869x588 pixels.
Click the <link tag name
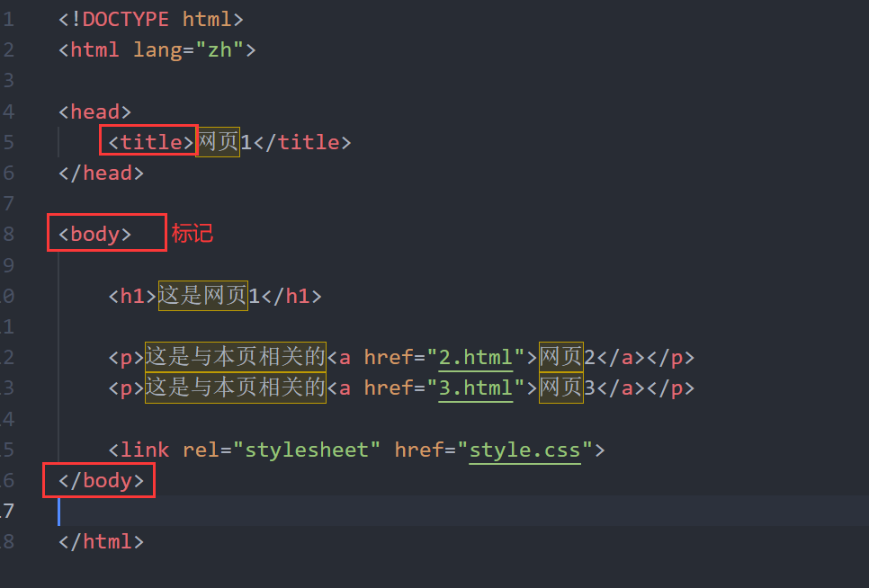point(145,450)
